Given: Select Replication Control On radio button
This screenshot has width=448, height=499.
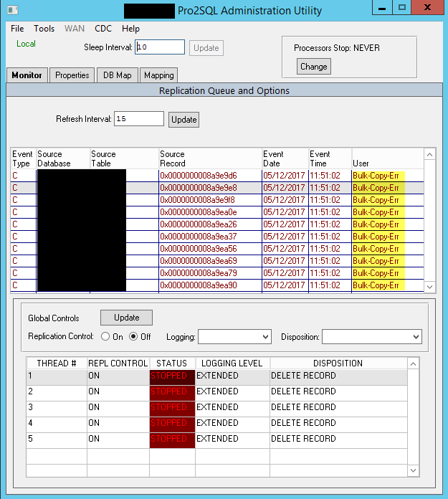Looking at the screenshot, I should (x=105, y=337).
